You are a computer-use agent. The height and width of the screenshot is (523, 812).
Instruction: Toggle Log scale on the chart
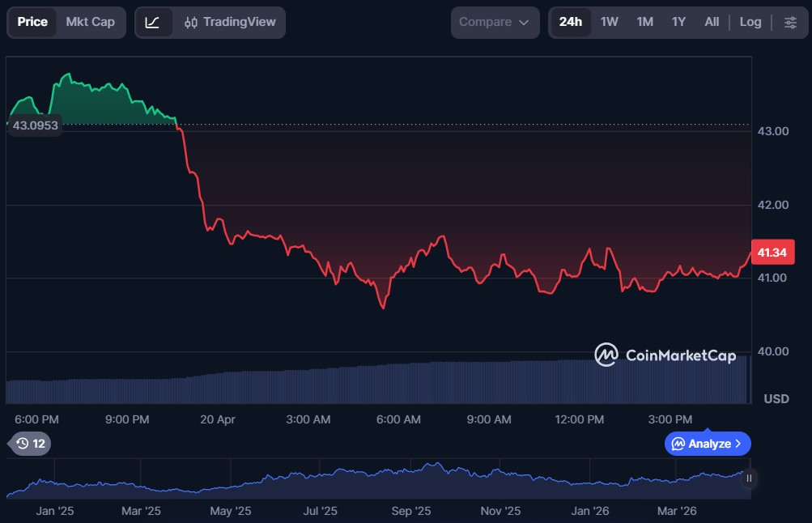tap(750, 22)
